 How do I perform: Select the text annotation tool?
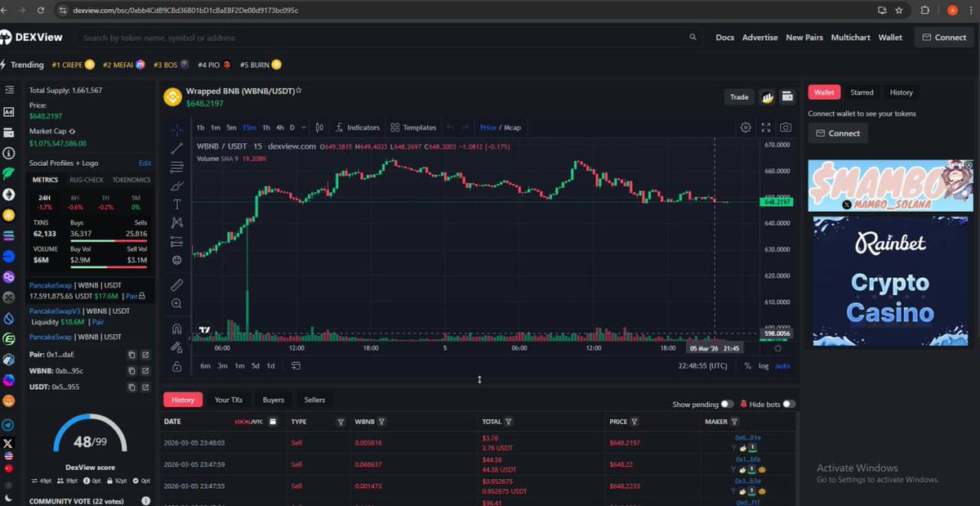(x=176, y=204)
